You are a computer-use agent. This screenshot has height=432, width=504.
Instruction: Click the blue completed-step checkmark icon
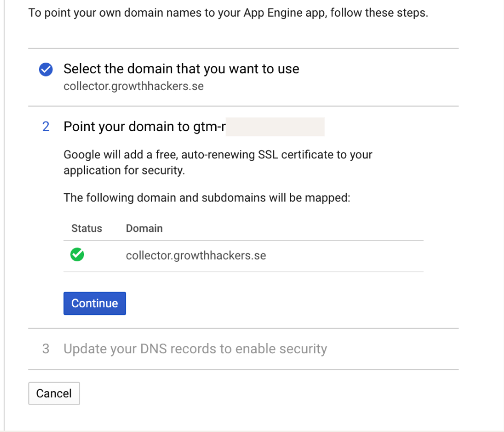pyautogui.click(x=46, y=70)
